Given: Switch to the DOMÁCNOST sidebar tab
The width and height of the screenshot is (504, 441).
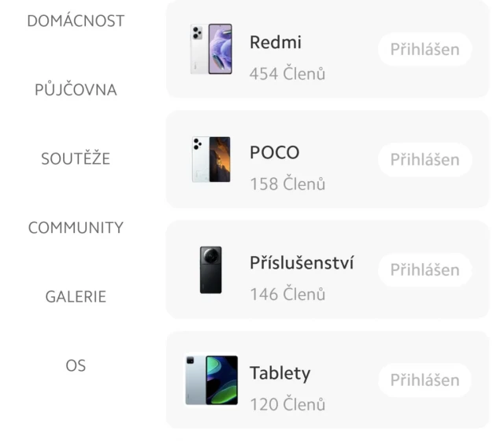Looking at the screenshot, I should [x=76, y=21].
